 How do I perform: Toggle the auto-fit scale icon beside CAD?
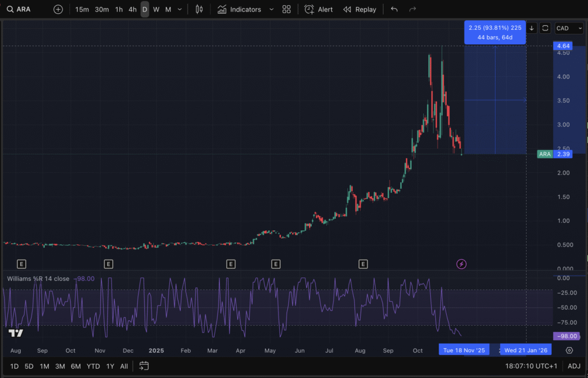pyautogui.click(x=545, y=28)
